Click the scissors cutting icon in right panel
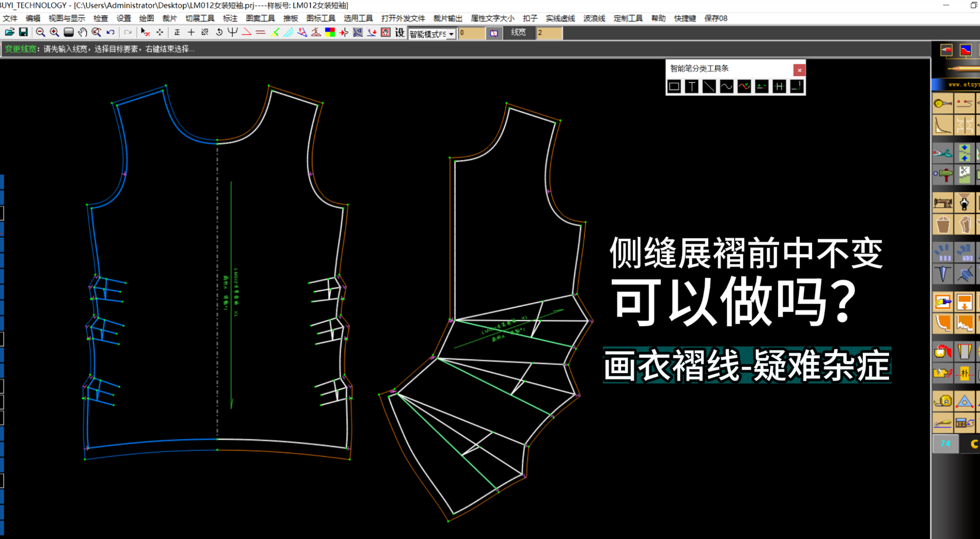The image size is (980, 539). 942,153
